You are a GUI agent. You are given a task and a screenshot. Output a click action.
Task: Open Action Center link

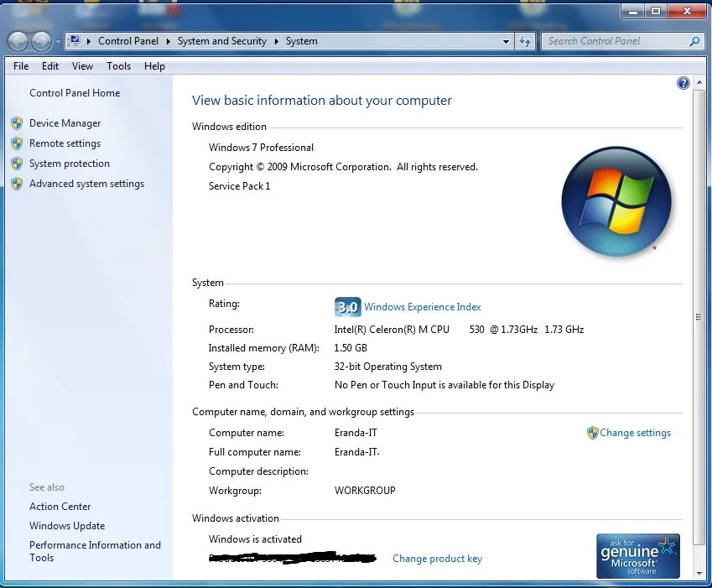coord(60,507)
